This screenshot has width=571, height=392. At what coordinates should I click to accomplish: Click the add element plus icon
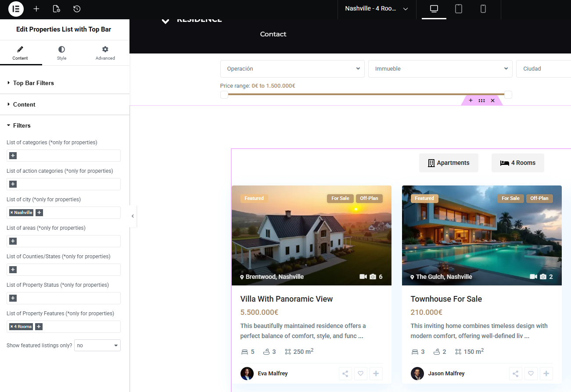pos(36,9)
